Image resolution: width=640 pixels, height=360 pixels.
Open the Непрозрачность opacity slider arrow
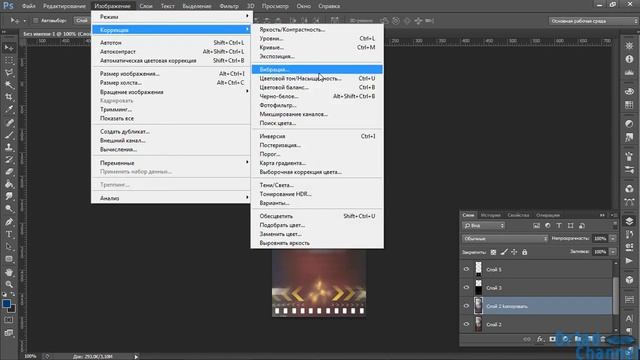613,238
